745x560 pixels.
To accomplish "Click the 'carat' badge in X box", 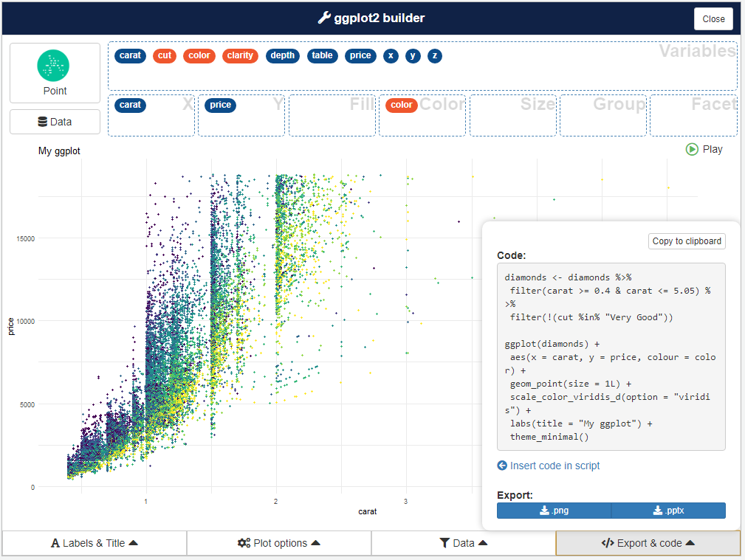I will pyautogui.click(x=131, y=105).
